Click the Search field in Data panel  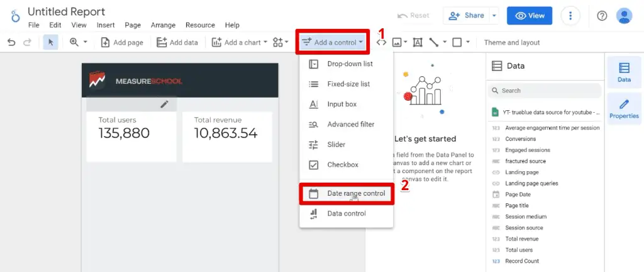[x=547, y=91]
